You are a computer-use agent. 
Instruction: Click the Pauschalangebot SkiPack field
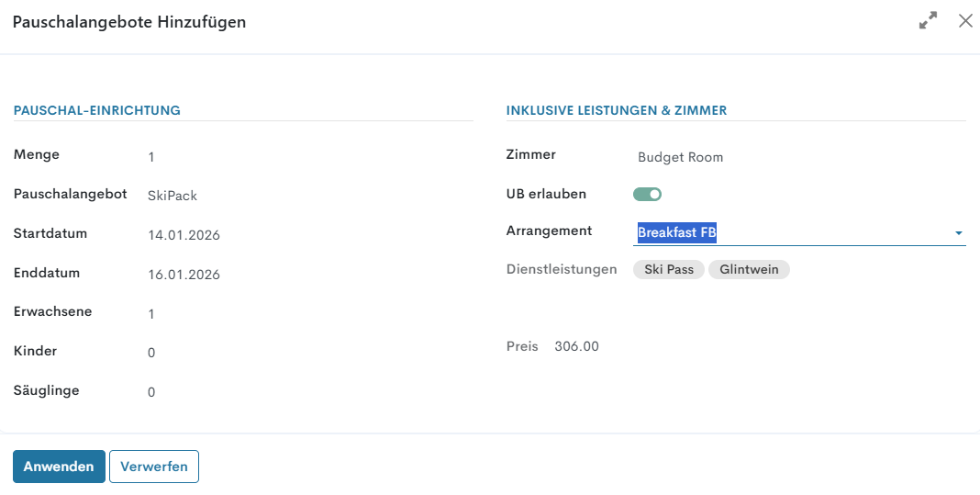[x=173, y=196]
